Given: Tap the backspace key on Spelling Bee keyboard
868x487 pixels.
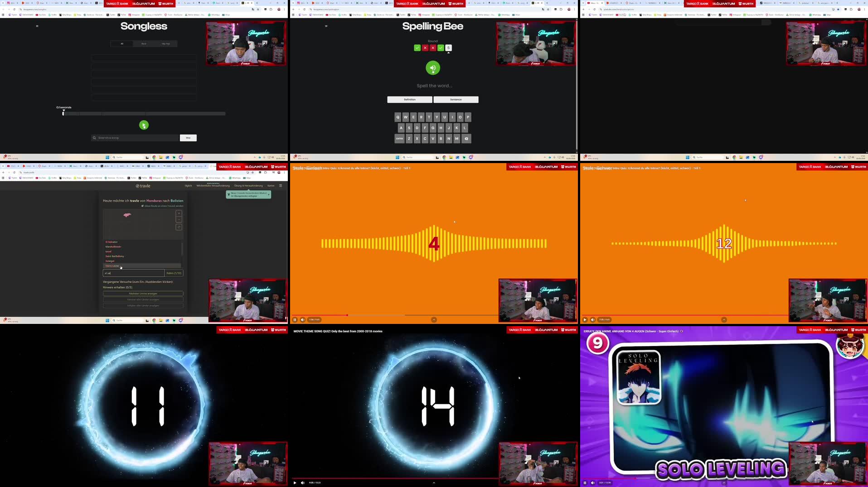Looking at the screenshot, I should 466,139.
